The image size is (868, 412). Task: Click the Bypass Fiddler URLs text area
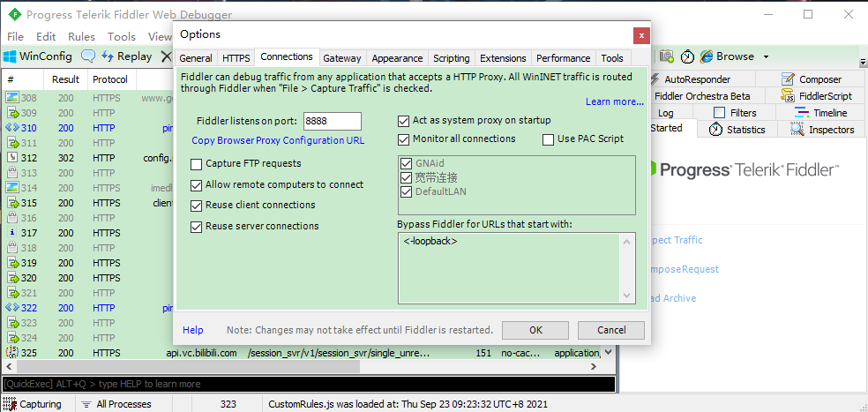pyautogui.click(x=517, y=268)
